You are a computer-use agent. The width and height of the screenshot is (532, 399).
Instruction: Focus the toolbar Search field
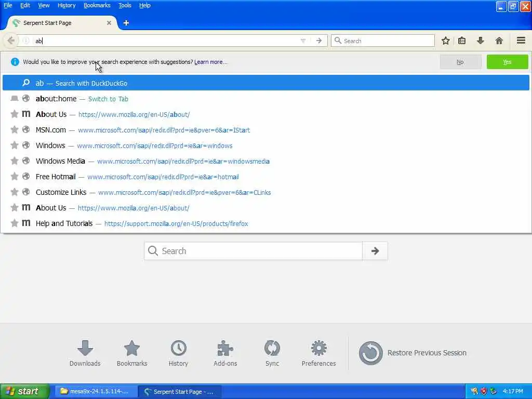pyautogui.click(x=383, y=41)
